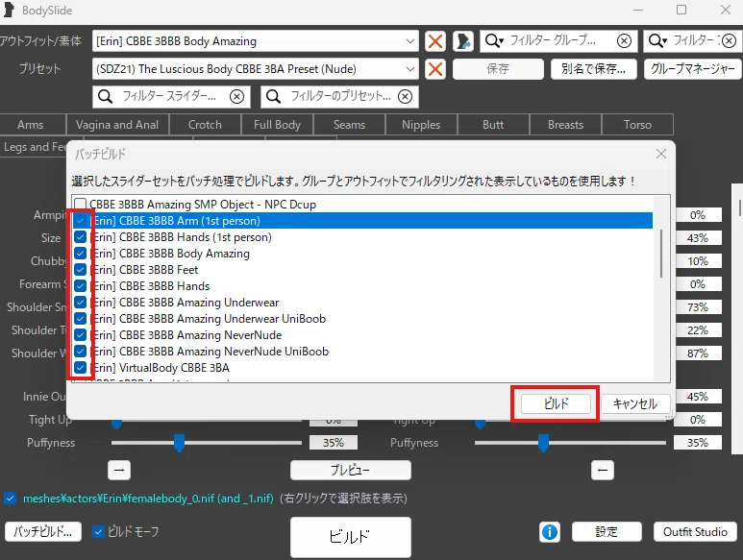Screen dimensions: 743x560
Task: Close the batch build dialog
Action: pos(661,154)
